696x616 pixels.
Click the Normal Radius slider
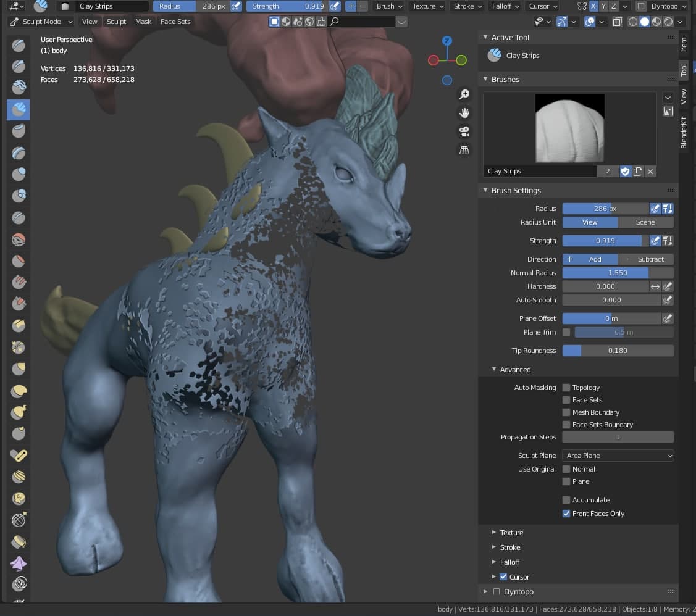618,273
